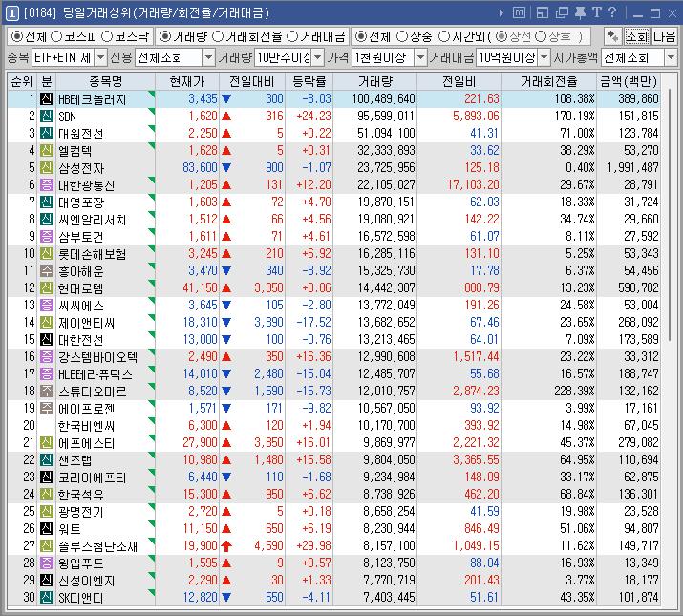Open the memo icon in the title bar
The width and height of the screenshot is (683, 616).
tap(519, 12)
